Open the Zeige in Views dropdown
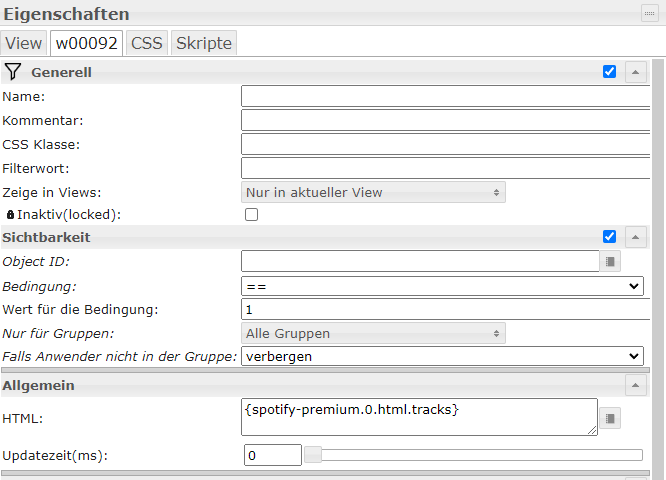 [x=374, y=192]
